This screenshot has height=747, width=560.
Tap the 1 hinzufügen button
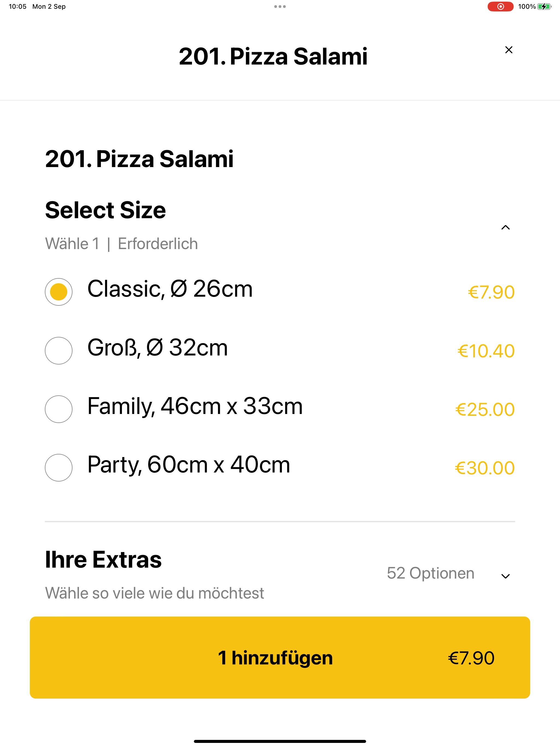[280, 658]
